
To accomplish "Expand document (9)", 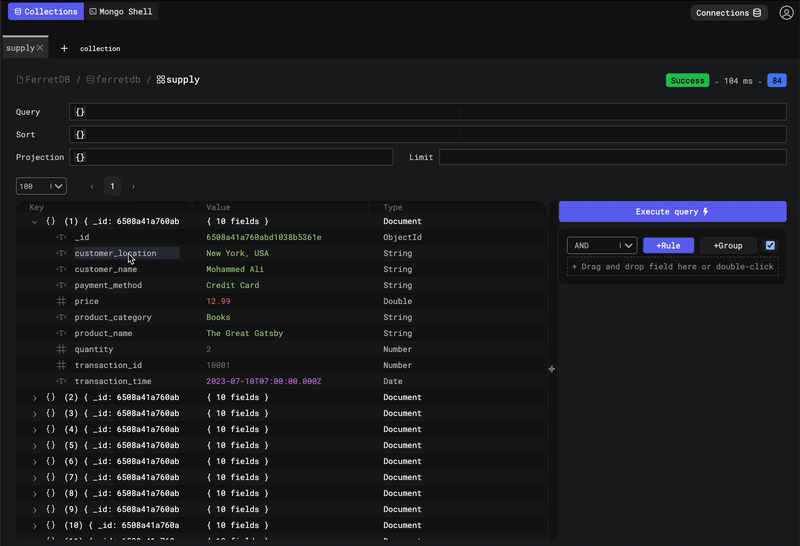I will pos(35,510).
